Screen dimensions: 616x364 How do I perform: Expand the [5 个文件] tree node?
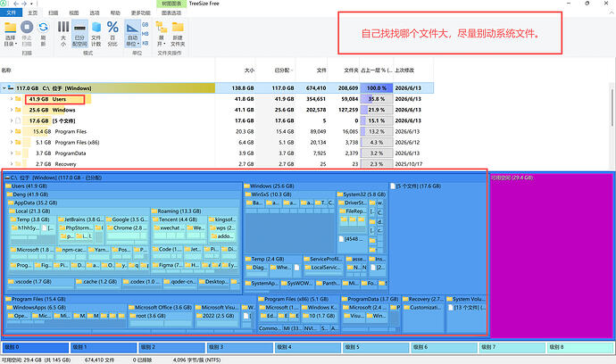pyautogui.click(x=12, y=120)
